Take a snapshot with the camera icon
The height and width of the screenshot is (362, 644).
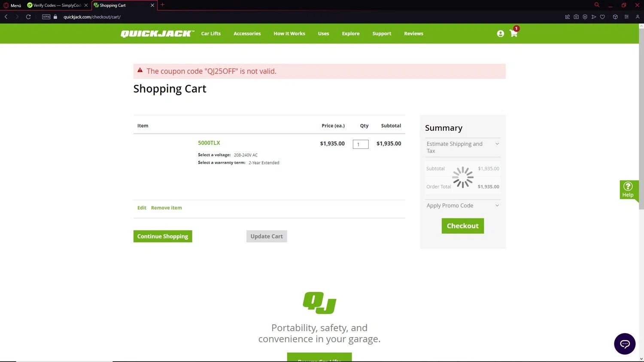tap(576, 17)
